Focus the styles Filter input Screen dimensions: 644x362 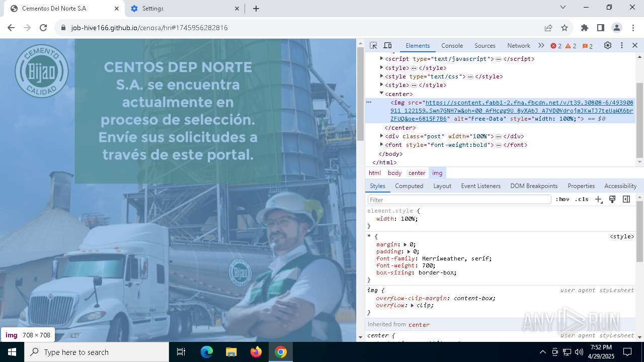click(459, 200)
